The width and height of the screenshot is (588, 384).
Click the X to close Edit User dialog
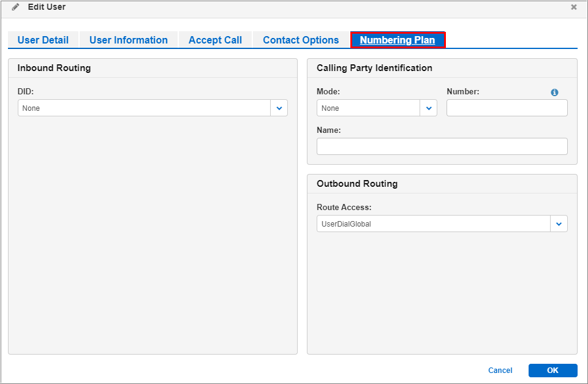(x=574, y=7)
